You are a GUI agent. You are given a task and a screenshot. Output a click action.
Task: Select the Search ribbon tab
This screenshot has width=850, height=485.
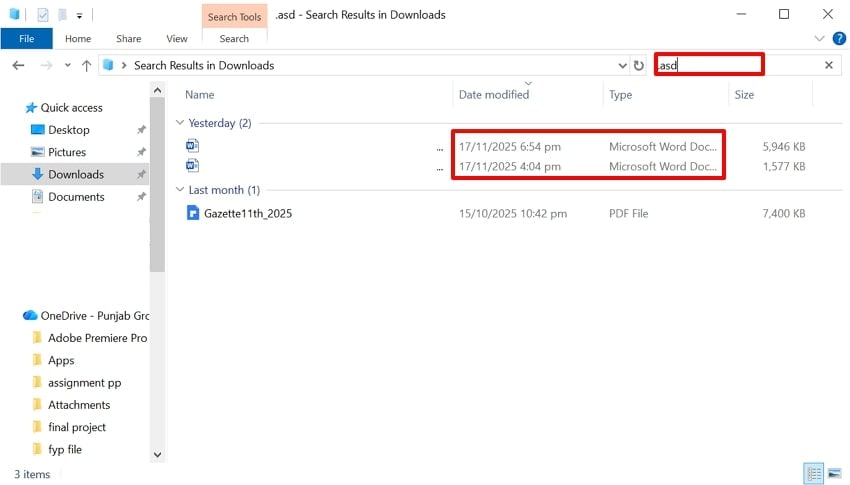(234, 38)
